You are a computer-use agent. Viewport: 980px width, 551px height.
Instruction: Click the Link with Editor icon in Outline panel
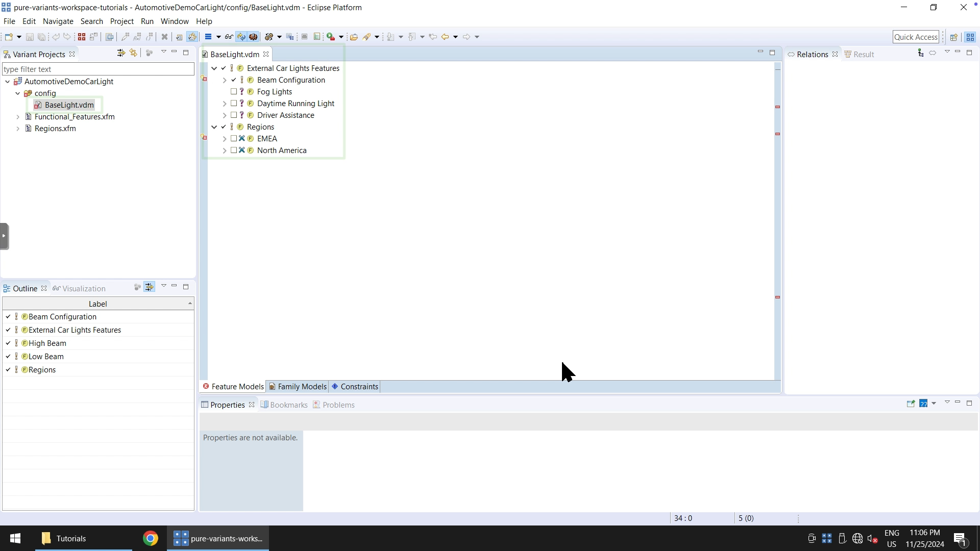point(149,287)
